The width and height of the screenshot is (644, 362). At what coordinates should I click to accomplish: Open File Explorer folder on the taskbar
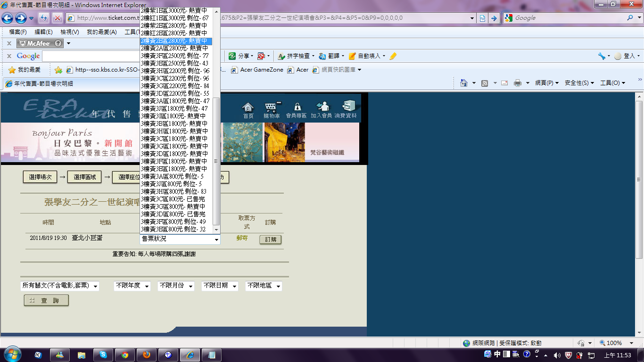pyautogui.click(x=82, y=355)
